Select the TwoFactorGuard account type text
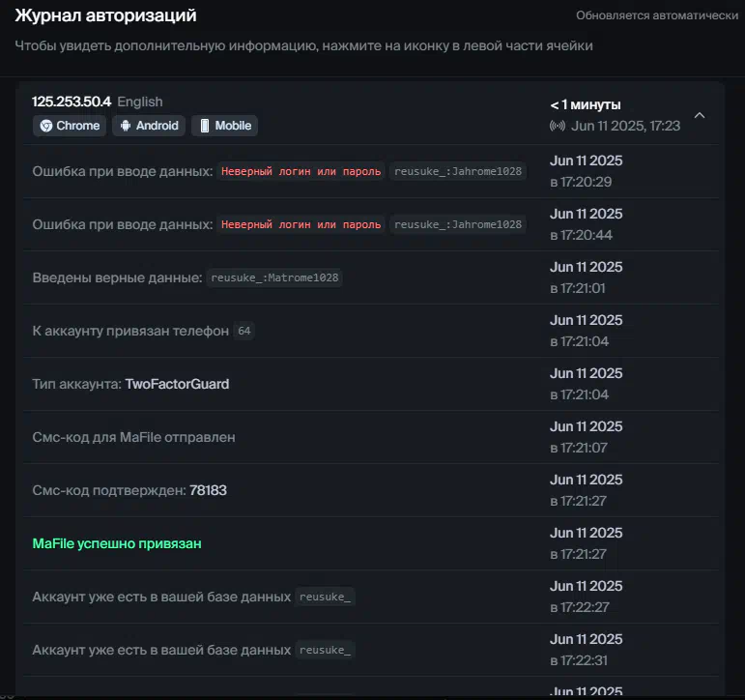 [177, 384]
